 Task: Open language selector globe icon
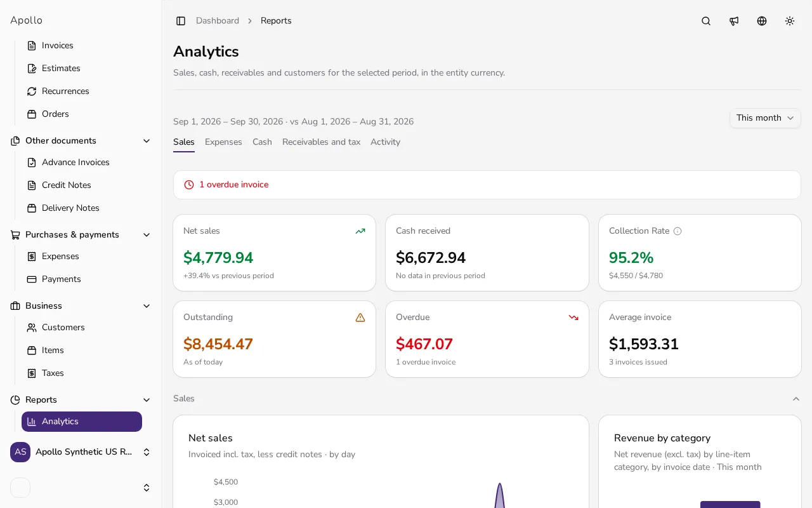(762, 21)
